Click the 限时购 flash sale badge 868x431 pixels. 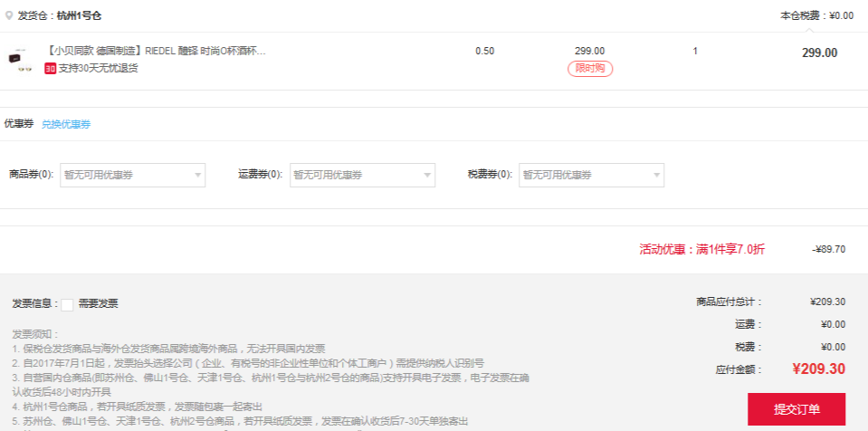[x=590, y=69]
